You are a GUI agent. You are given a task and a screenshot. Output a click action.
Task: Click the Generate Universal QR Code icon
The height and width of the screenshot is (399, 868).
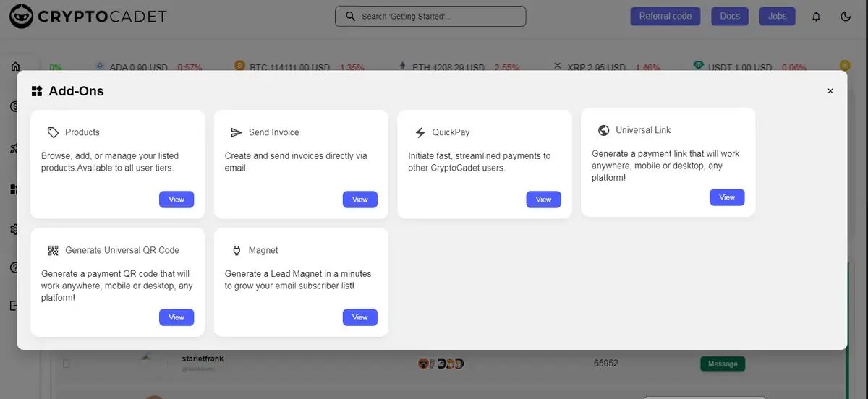(x=53, y=250)
